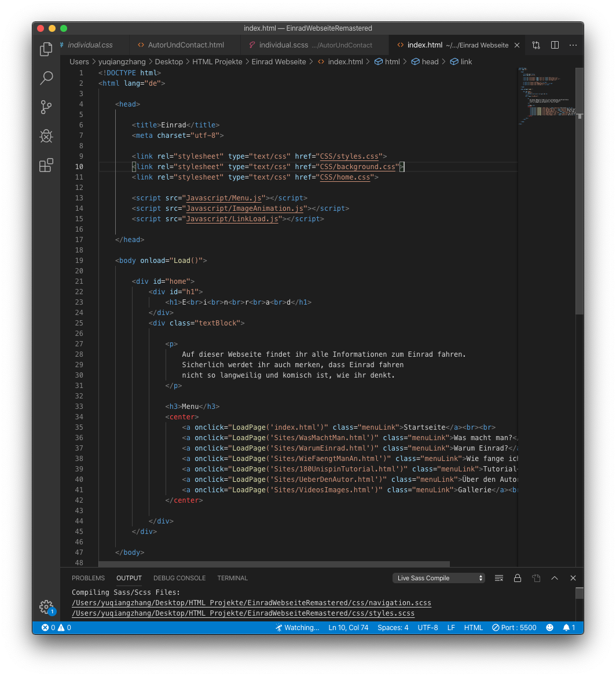Open the Extensions view

[46, 166]
